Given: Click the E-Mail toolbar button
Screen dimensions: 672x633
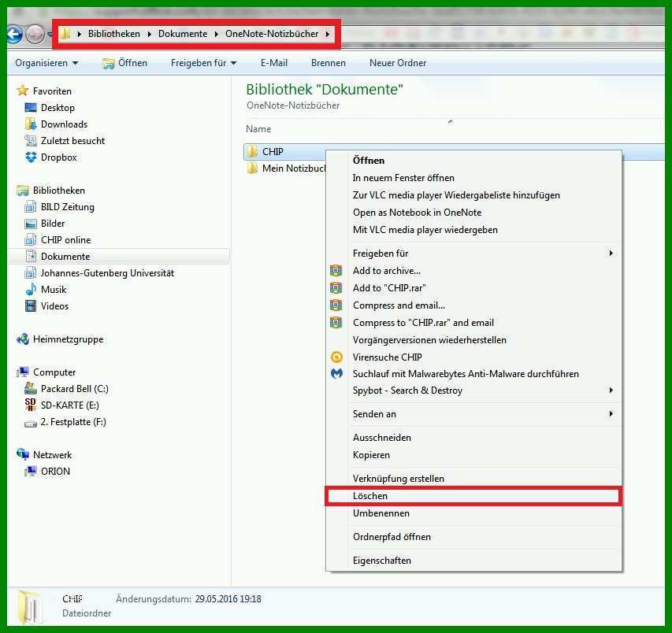Looking at the screenshot, I should pos(274,63).
